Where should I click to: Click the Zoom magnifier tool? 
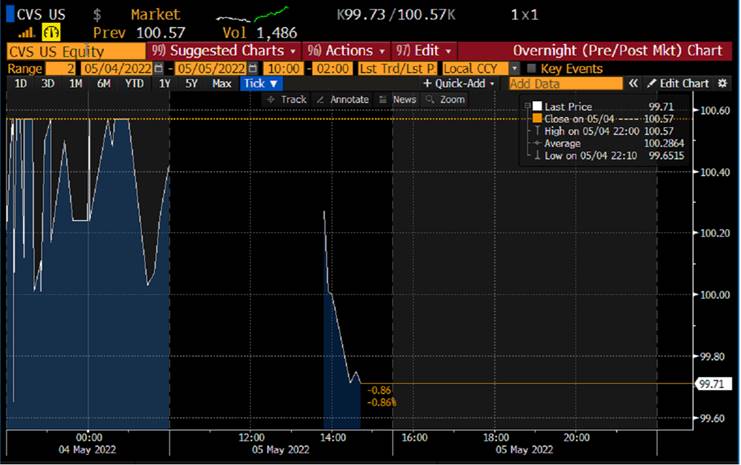(x=445, y=99)
